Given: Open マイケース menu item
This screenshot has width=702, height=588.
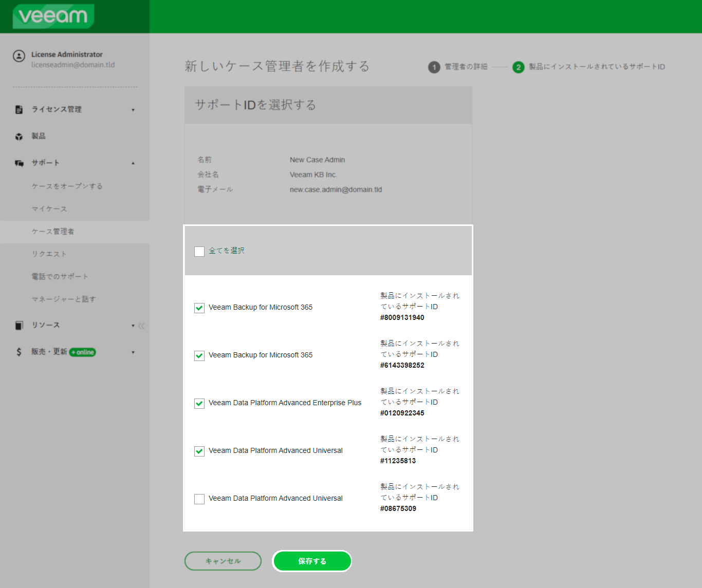Looking at the screenshot, I should 49,208.
